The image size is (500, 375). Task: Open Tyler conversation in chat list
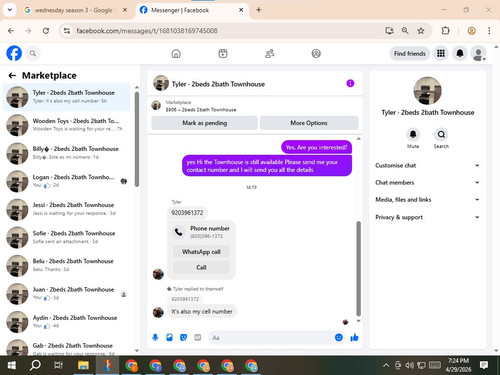point(66,97)
